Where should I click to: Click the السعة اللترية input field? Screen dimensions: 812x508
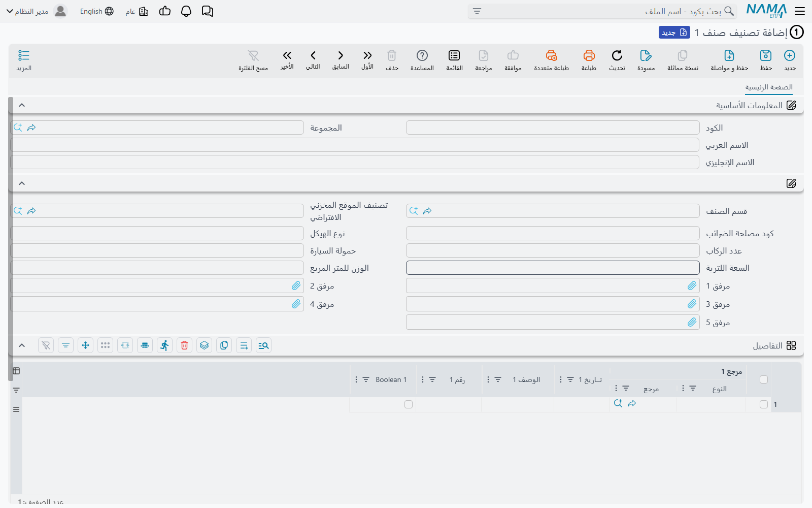click(x=553, y=268)
